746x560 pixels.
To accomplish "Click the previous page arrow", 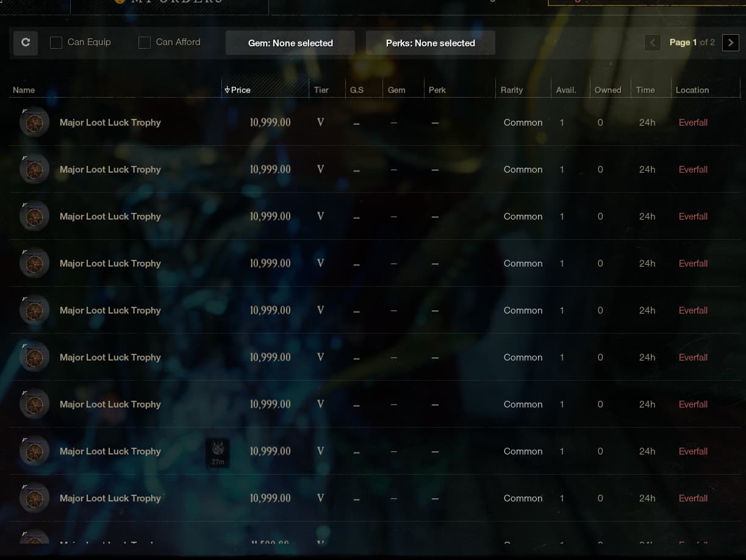I will [x=652, y=43].
